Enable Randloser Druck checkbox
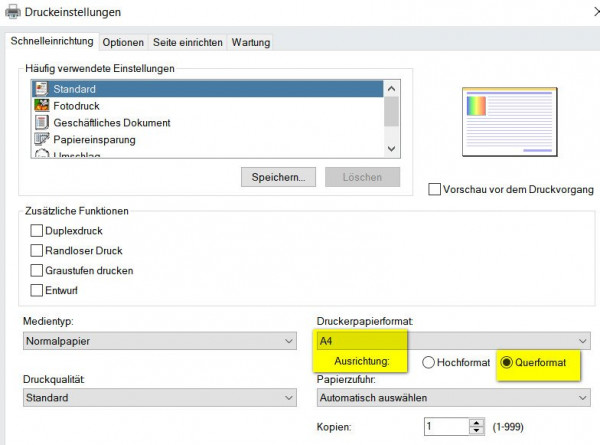The image size is (600, 445). pyautogui.click(x=36, y=251)
